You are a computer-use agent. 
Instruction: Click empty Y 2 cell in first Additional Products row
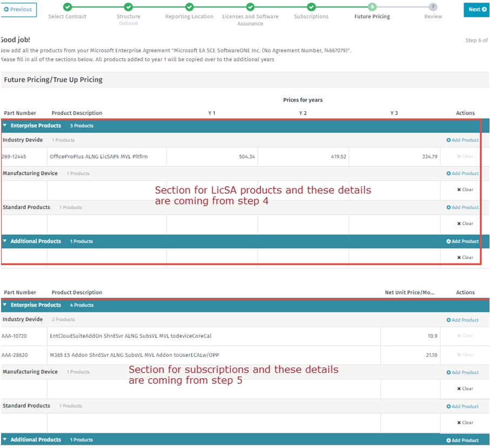[x=304, y=258]
